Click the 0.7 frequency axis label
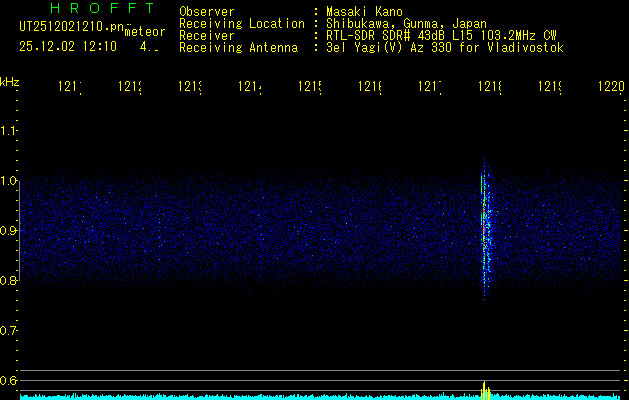The image size is (629, 400). click(x=8, y=331)
